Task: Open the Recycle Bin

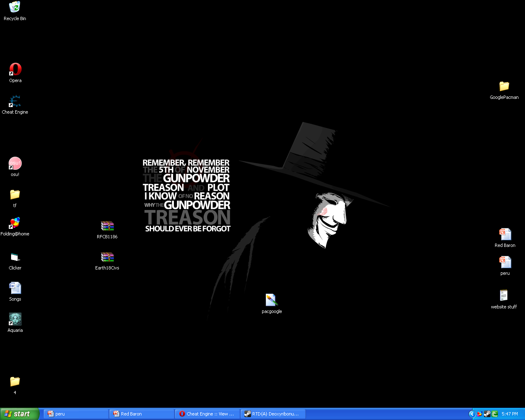Action: 15,7
